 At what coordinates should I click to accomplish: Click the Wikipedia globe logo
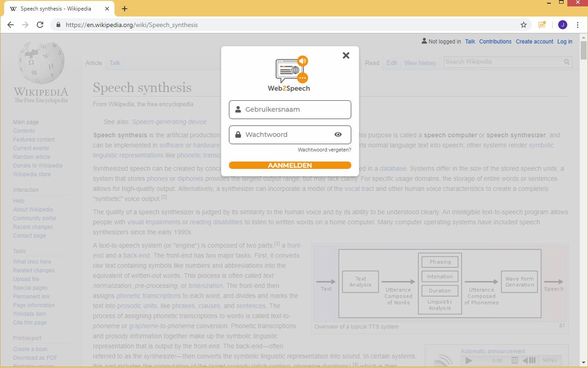(40, 62)
